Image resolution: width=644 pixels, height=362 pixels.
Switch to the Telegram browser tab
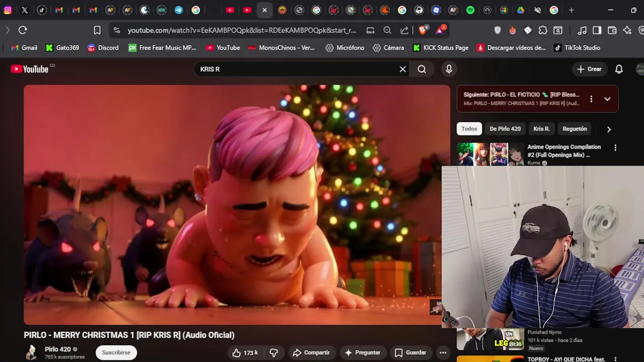pos(179,10)
